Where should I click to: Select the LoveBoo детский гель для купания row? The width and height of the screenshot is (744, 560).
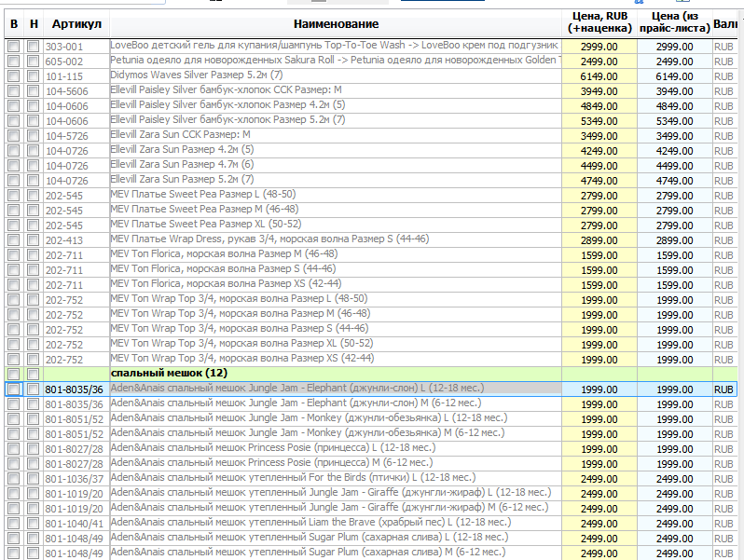click(334, 46)
